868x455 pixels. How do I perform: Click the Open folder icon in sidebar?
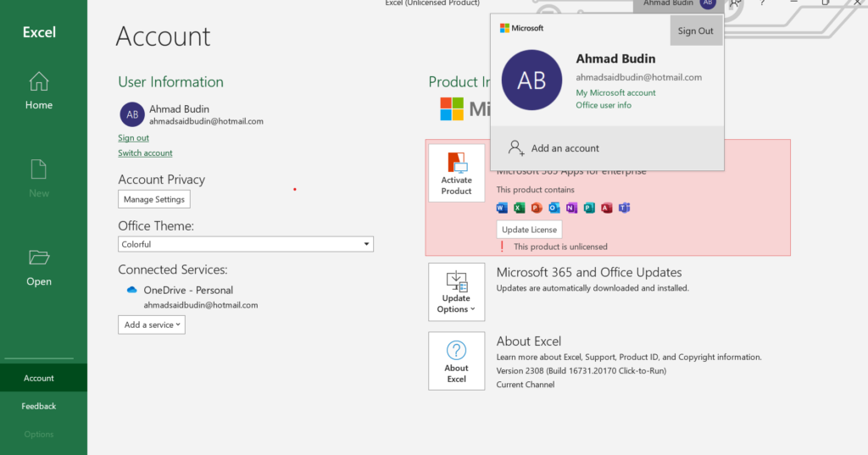point(39,258)
